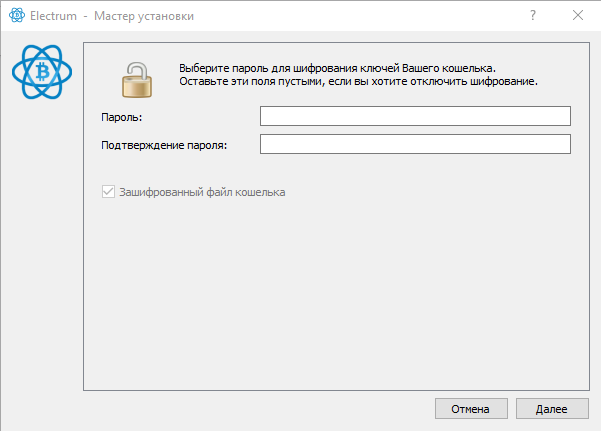Click the Electrum icon in the title bar
The image size is (601, 431).
point(16,16)
